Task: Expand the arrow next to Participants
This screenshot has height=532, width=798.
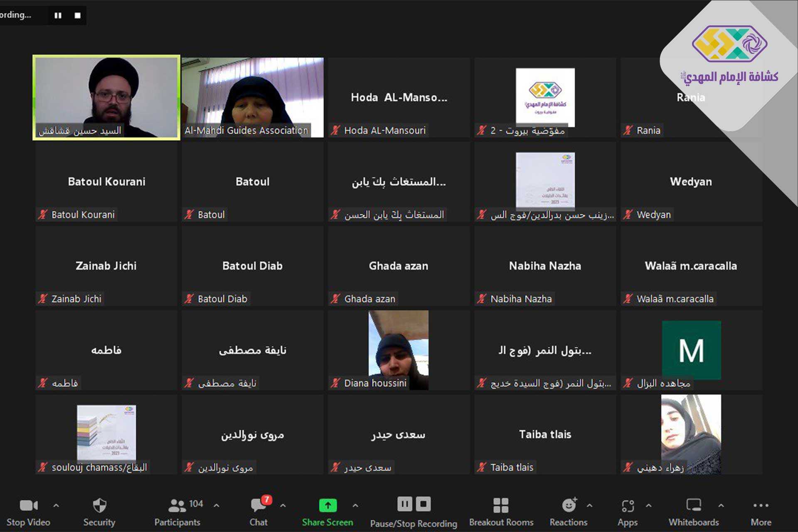Action: tap(217, 505)
